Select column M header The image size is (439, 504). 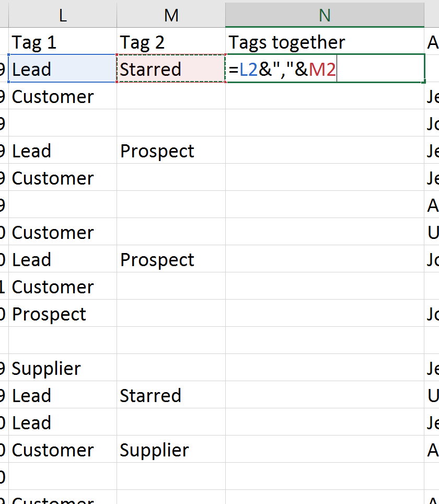pyautogui.click(x=171, y=15)
